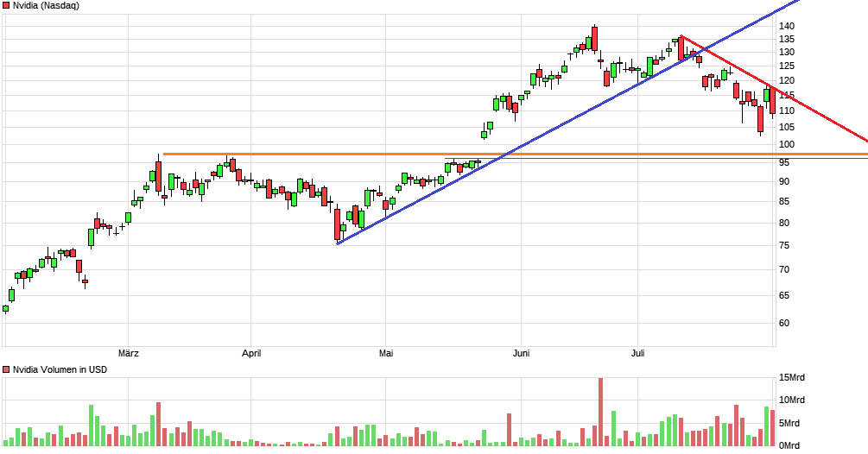This screenshot has height=454, width=868.
Task: Click the red descending trend line
Action: point(774,88)
